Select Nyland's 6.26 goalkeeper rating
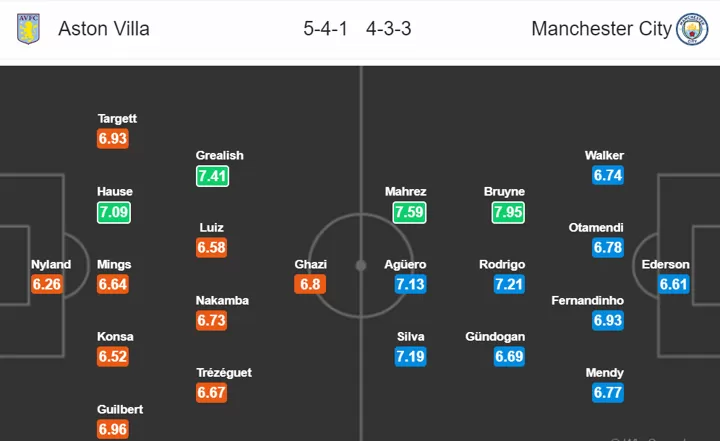 [x=47, y=284]
